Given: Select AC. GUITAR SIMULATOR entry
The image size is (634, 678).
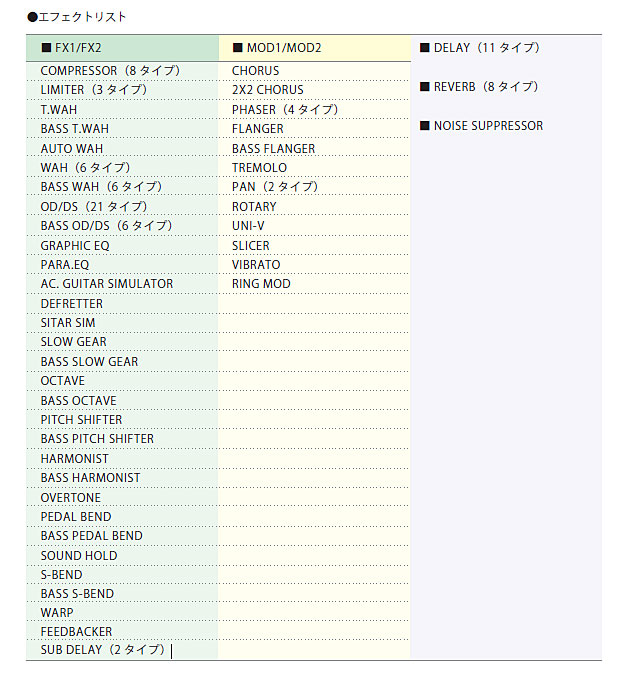Looking at the screenshot, I should [x=107, y=284].
